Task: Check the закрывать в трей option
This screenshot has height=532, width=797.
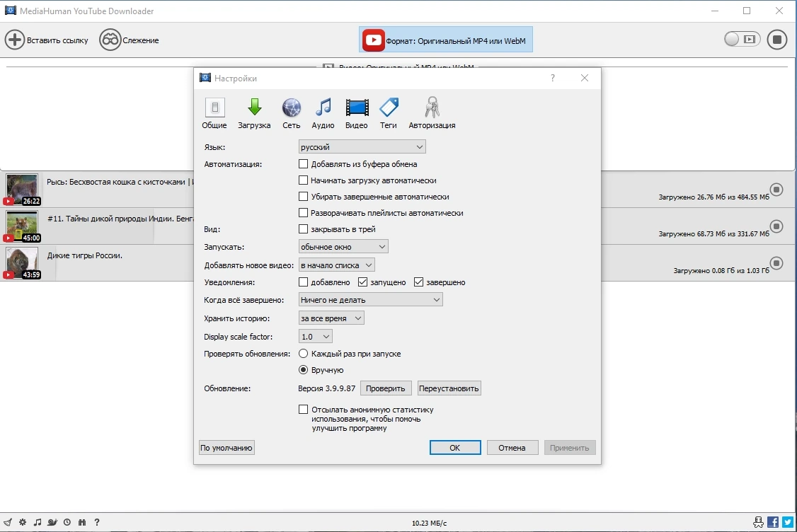Action: click(304, 229)
